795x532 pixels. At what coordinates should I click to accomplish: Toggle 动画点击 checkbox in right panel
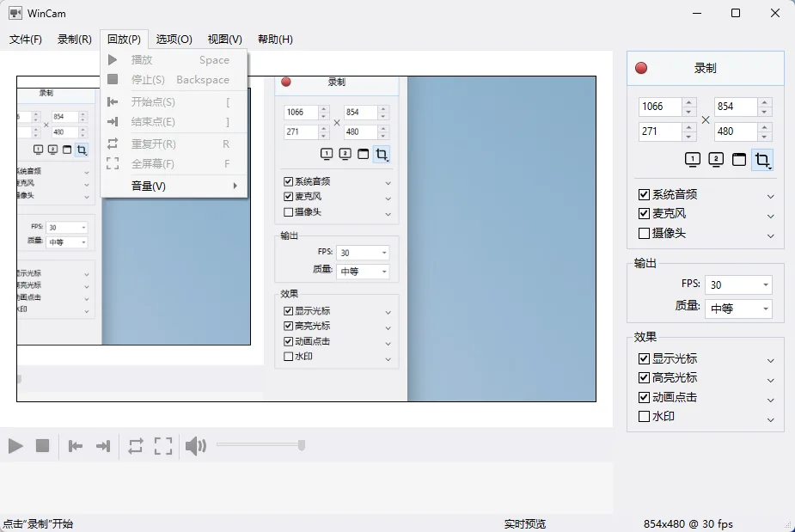pyautogui.click(x=644, y=397)
